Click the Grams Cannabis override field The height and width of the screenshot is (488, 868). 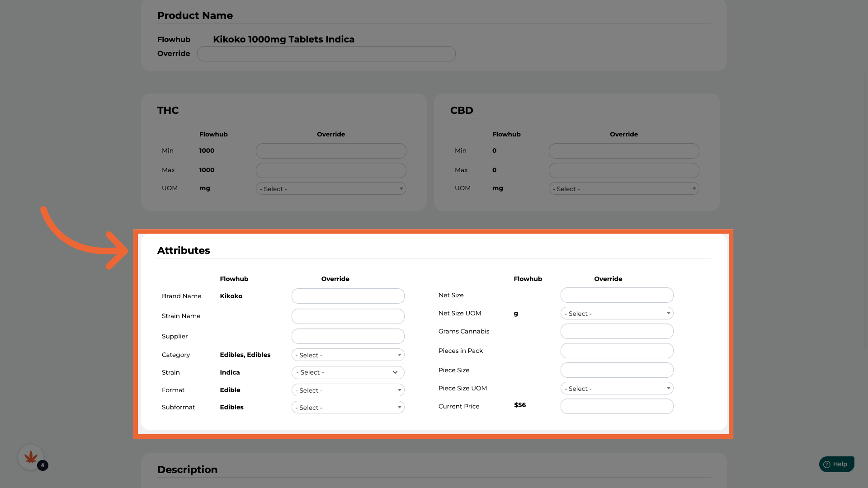[617, 331]
